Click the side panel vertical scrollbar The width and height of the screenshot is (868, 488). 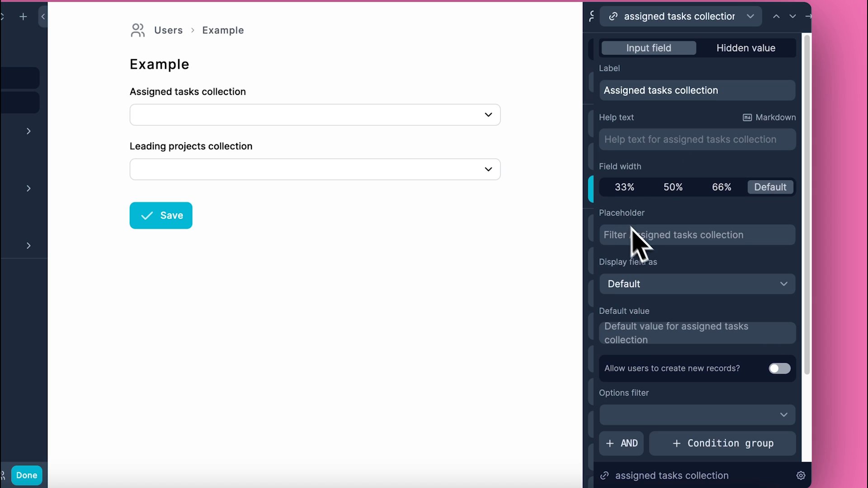[x=807, y=203]
